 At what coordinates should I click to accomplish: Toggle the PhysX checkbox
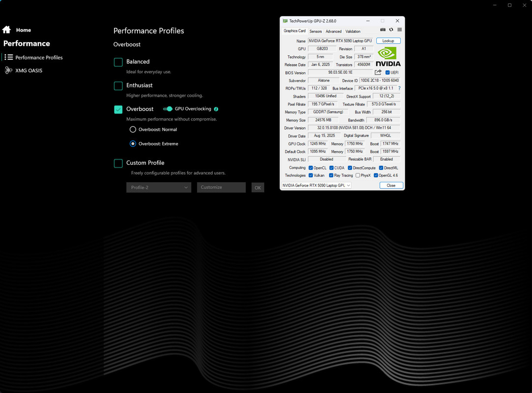click(358, 175)
